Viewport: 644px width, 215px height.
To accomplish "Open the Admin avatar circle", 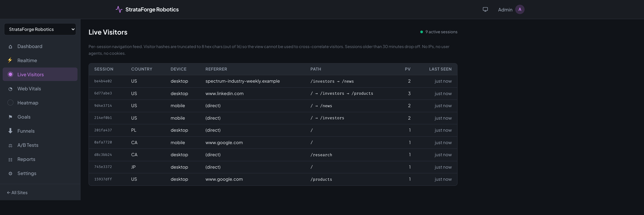I will coord(520,9).
